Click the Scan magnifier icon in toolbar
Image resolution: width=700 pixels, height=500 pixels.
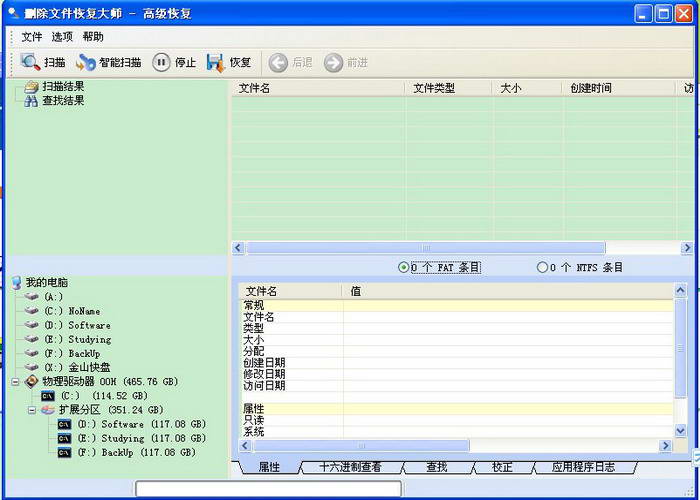[30, 62]
